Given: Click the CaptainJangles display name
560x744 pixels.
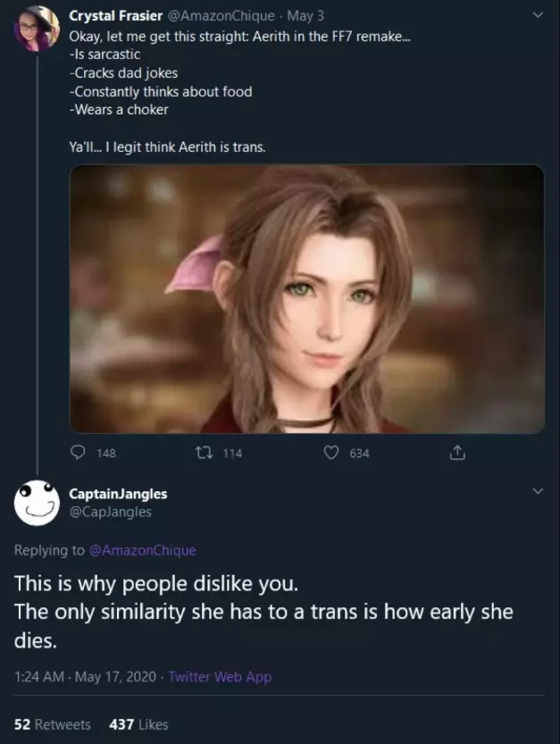Looking at the screenshot, I should pos(118,494).
